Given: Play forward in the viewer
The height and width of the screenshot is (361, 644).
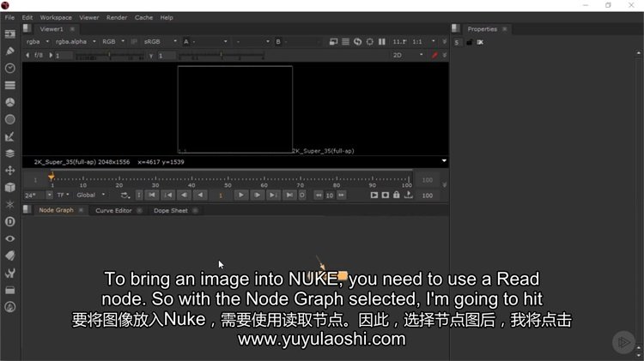Looking at the screenshot, I should [x=241, y=195].
